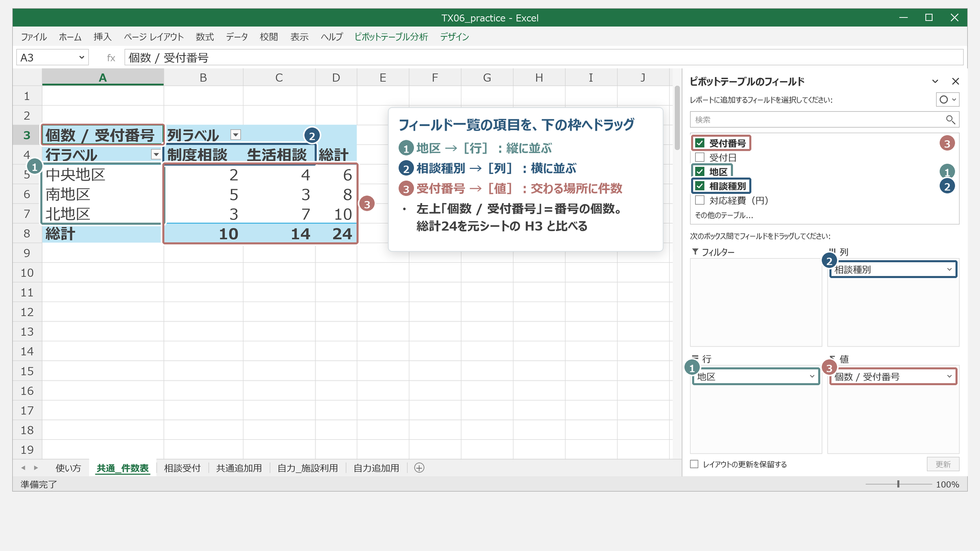Select the 個数 / 受付番号 cell A3
980x551 pixels.
[x=103, y=135]
